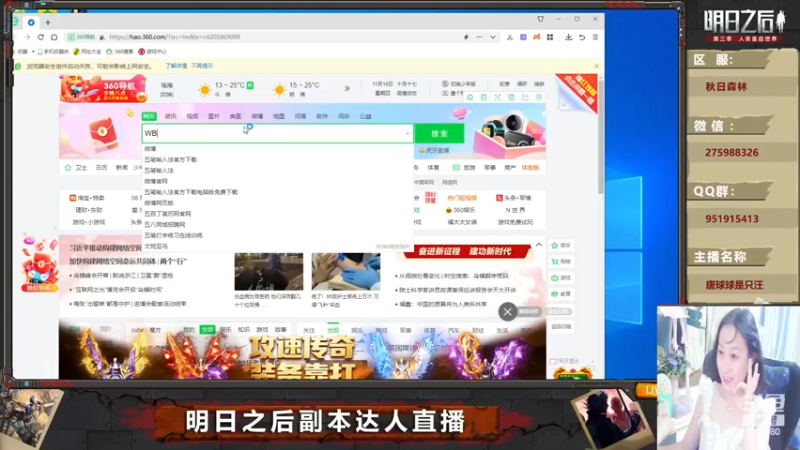Click today's sunny weather icon
Image resolution: width=800 pixels, height=450 pixels.
[x=205, y=90]
